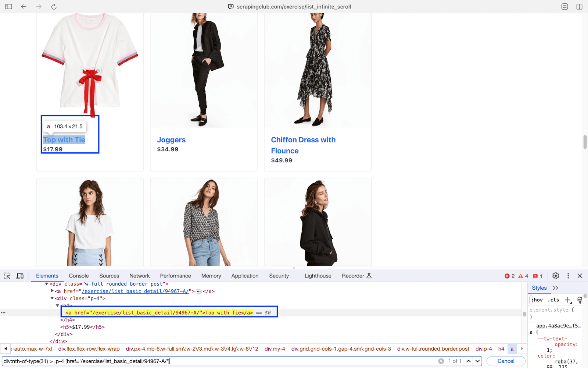Select div.flex.flex-row.flex-wrap breadcrumb
Screen dimensions: 588x368
[89, 349]
